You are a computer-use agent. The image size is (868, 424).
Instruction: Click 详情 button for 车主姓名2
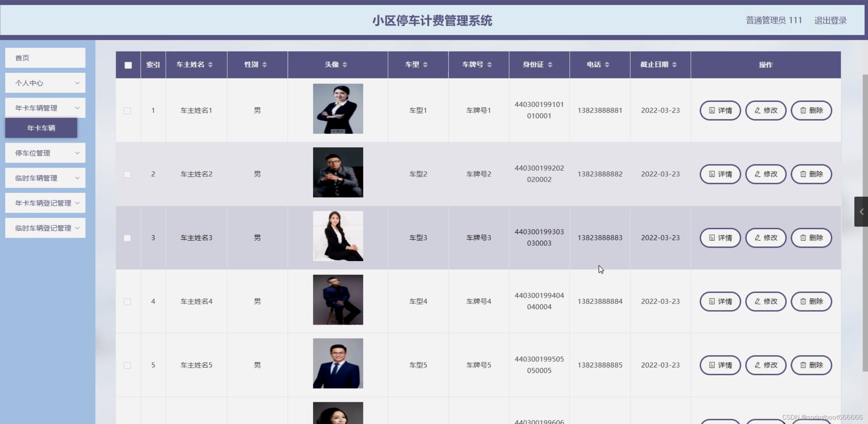[720, 174]
